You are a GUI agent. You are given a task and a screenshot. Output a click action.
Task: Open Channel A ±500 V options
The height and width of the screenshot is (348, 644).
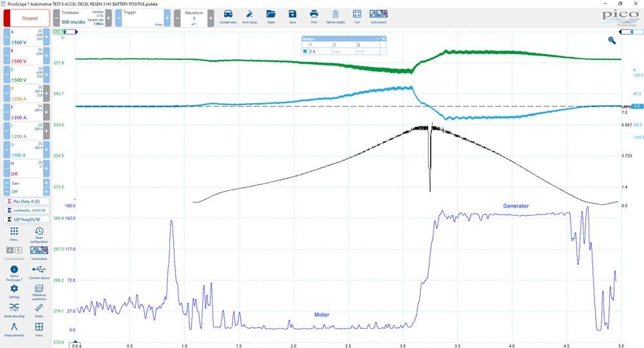point(26,37)
